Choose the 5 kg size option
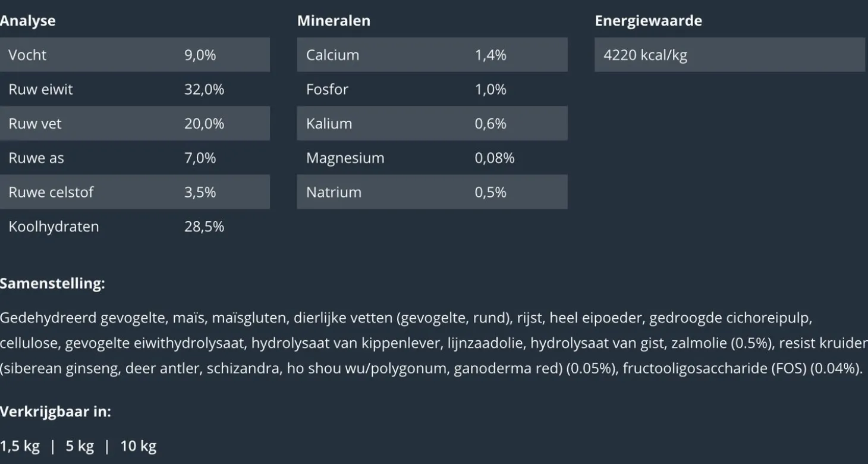Image resolution: width=868 pixels, height=464 pixels. (80, 446)
